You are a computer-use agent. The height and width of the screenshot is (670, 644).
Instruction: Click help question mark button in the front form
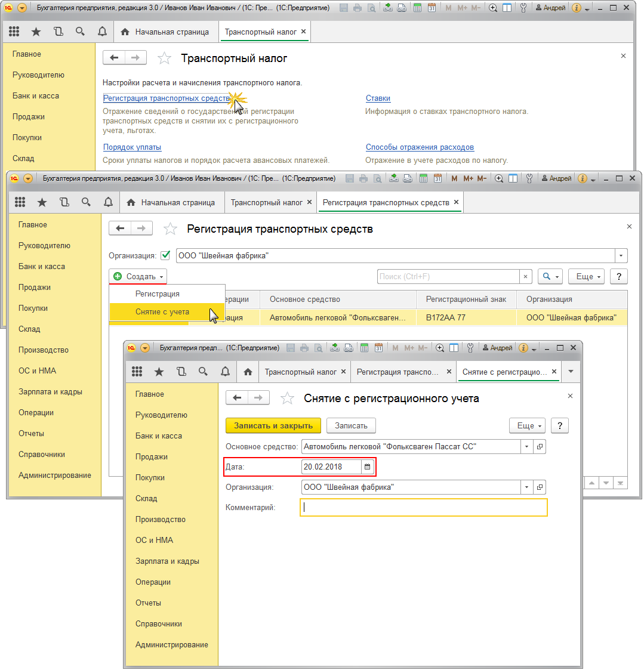[x=559, y=425]
